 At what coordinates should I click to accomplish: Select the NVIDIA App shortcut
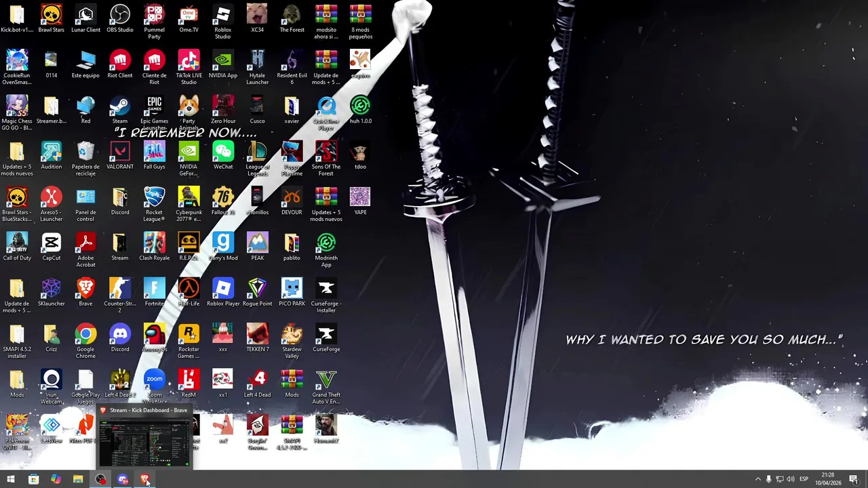tap(223, 64)
